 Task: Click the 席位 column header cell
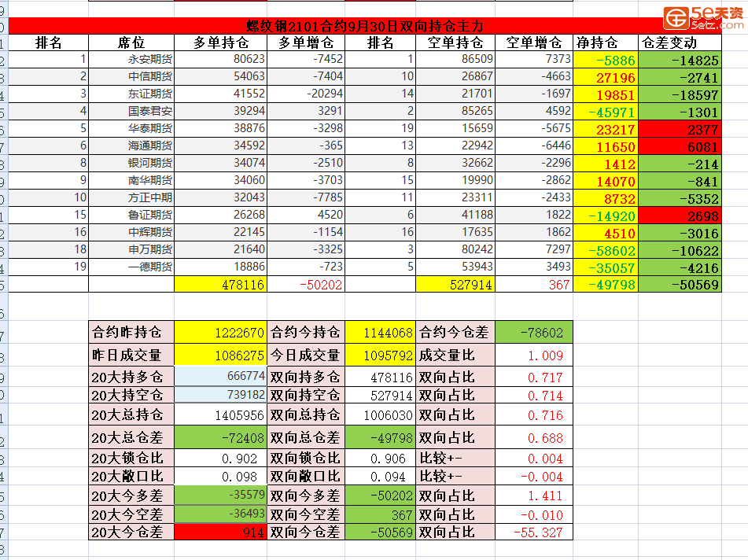point(131,43)
